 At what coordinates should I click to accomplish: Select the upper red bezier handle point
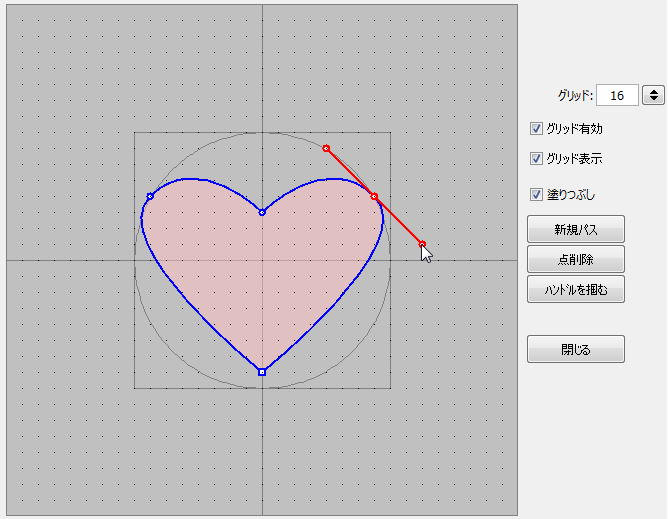coord(326,148)
